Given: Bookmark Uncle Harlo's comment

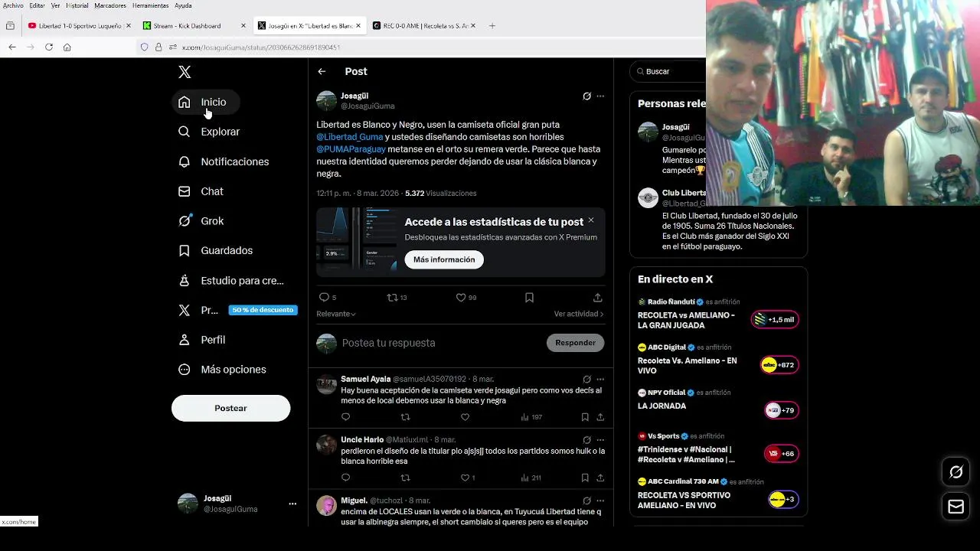Looking at the screenshot, I should coord(585,478).
